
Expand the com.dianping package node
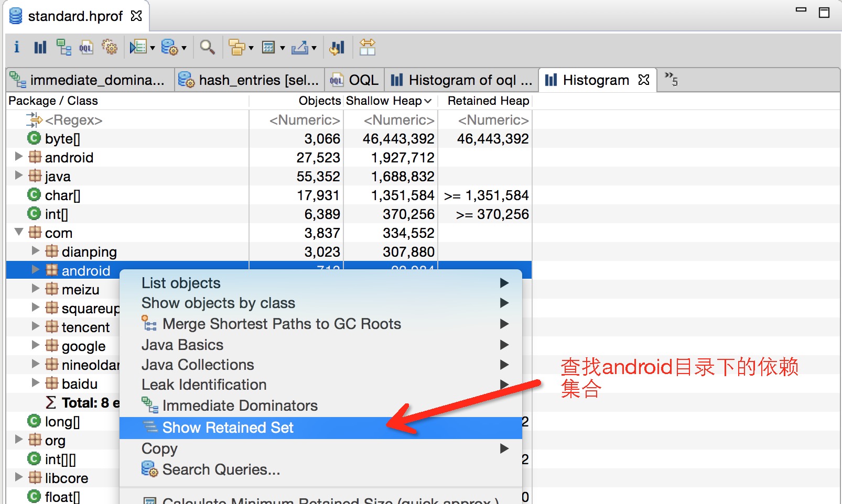tap(35, 251)
